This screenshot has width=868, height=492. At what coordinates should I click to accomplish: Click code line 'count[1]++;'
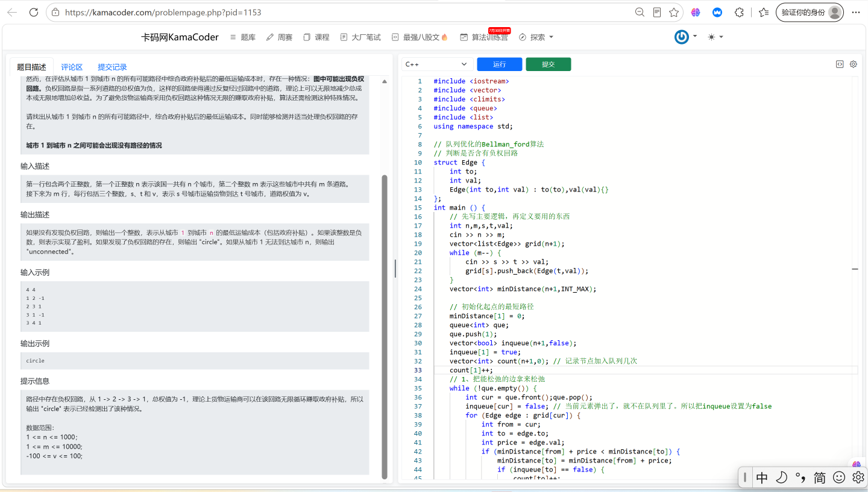tap(471, 370)
